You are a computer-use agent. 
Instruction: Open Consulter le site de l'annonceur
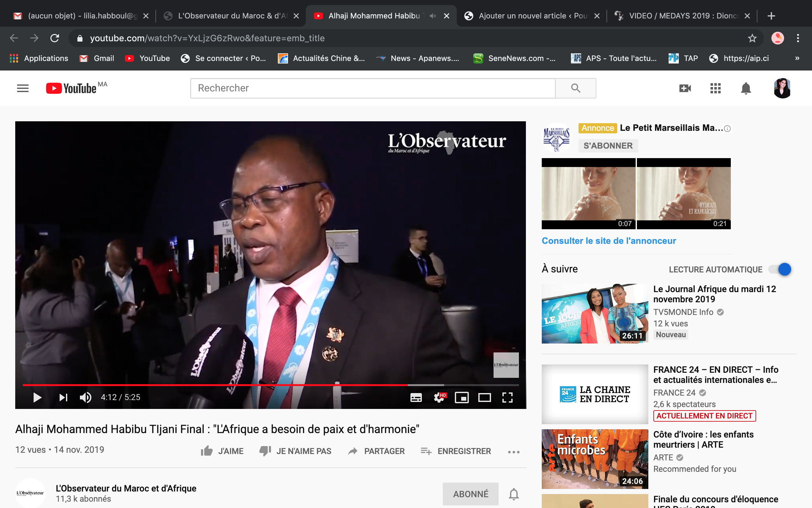point(609,241)
